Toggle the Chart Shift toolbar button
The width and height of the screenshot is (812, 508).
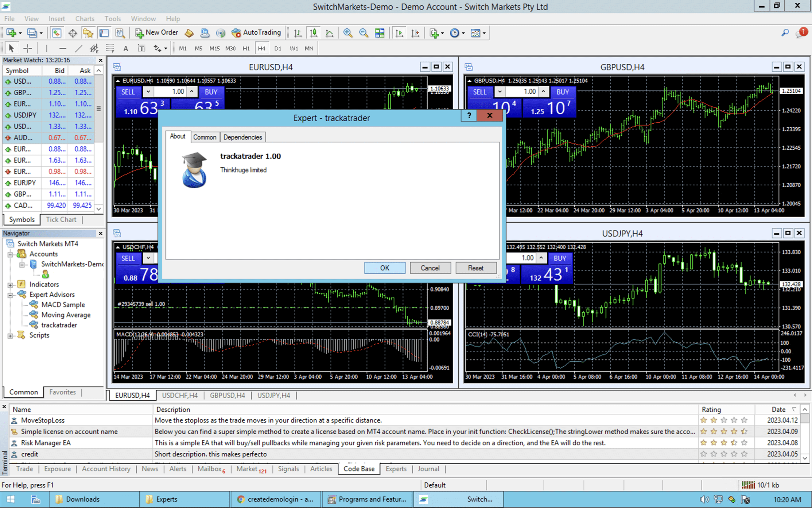click(x=415, y=33)
